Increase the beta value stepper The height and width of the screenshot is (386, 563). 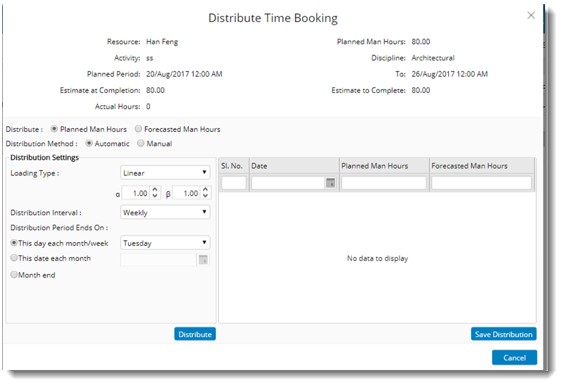[x=205, y=190]
